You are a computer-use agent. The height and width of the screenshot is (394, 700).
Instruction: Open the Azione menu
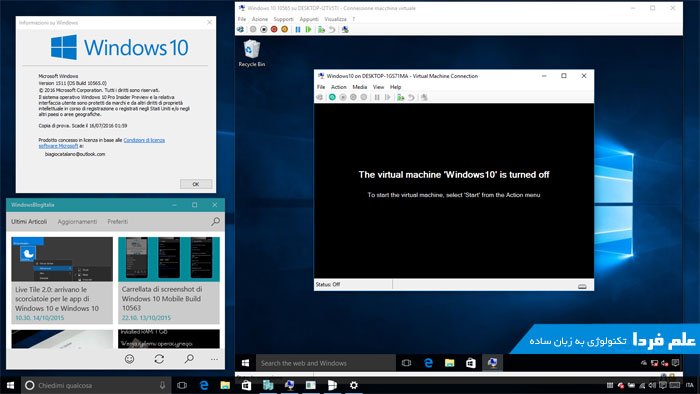pyautogui.click(x=260, y=19)
